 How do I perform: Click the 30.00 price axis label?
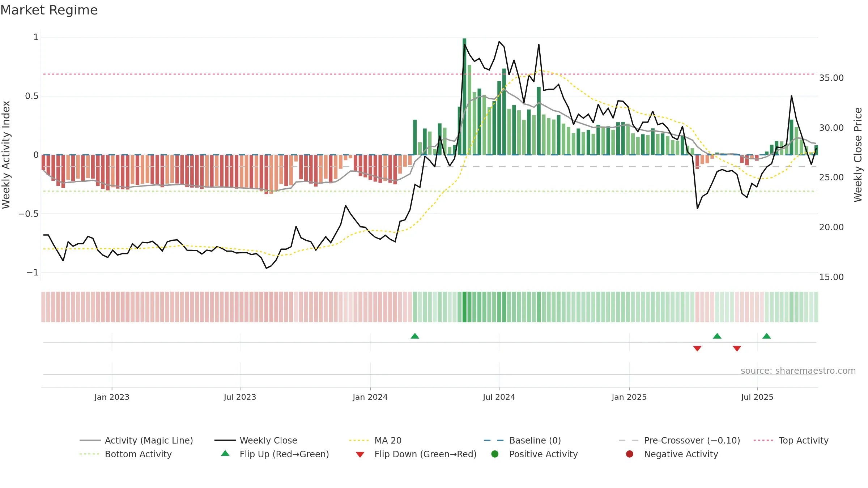click(x=831, y=128)
